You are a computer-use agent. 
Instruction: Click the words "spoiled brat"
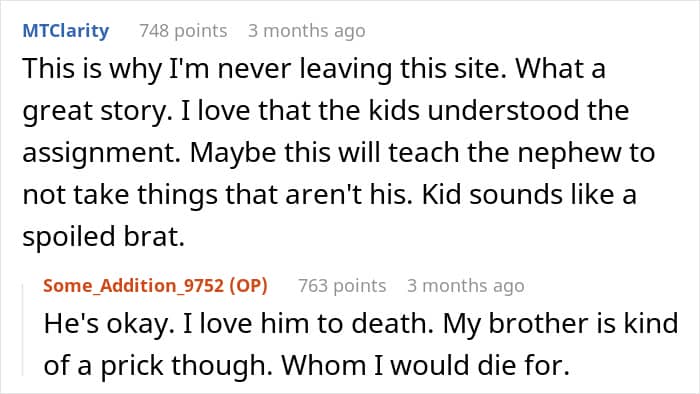104,236
